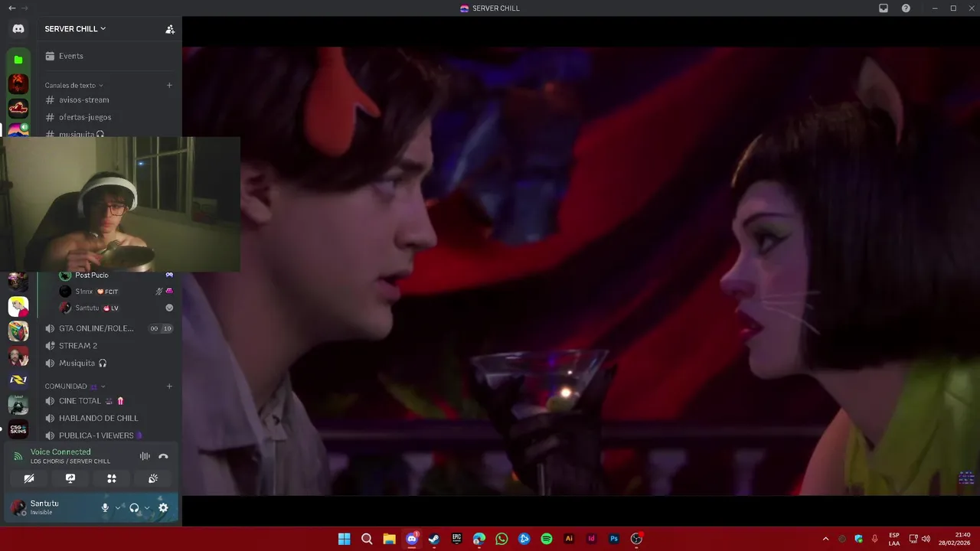This screenshot has height=551, width=980.
Task: Open Windows taskbar search
Action: 367,539
